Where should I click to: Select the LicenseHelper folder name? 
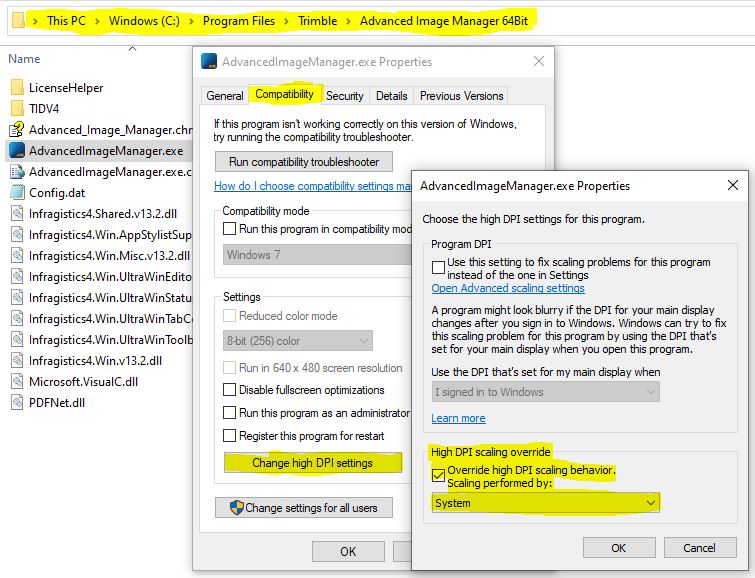pyautogui.click(x=66, y=88)
